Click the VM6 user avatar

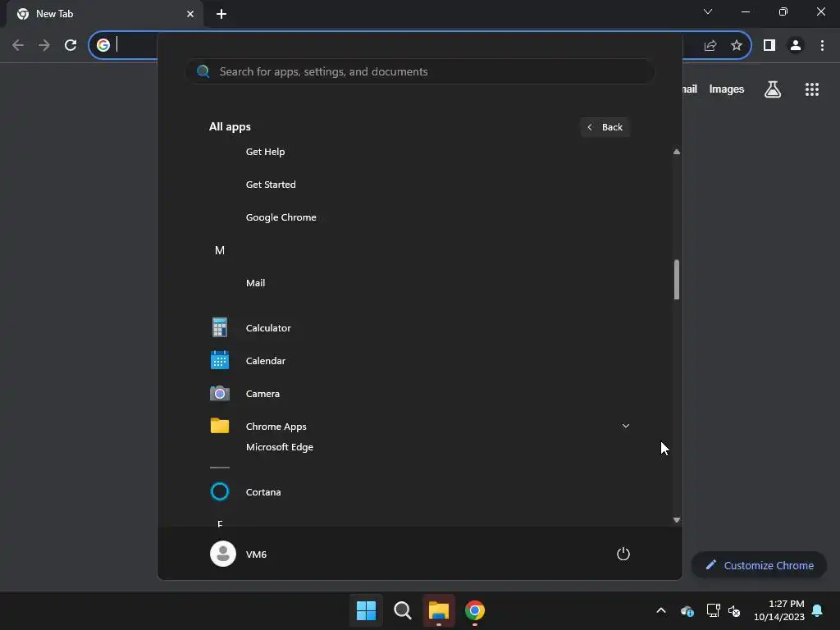pyautogui.click(x=223, y=554)
